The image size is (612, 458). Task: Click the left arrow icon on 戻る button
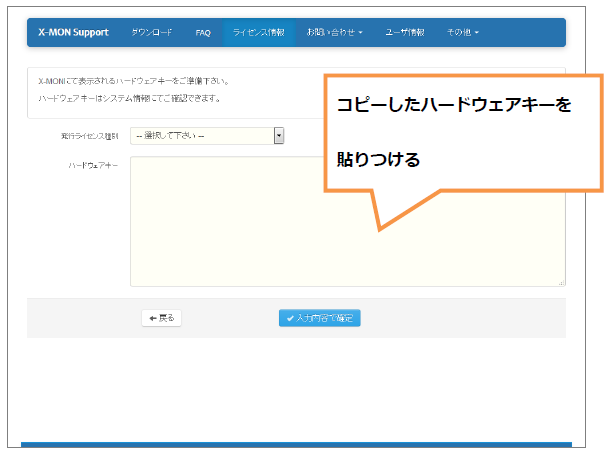tap(152, 318)
